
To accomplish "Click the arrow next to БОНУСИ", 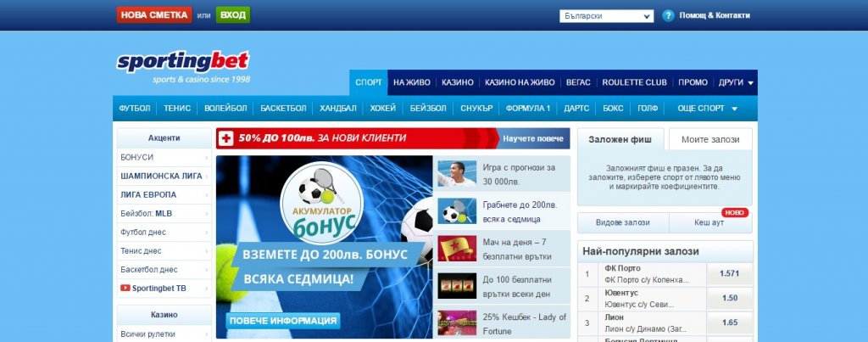I will coord(207,158).
